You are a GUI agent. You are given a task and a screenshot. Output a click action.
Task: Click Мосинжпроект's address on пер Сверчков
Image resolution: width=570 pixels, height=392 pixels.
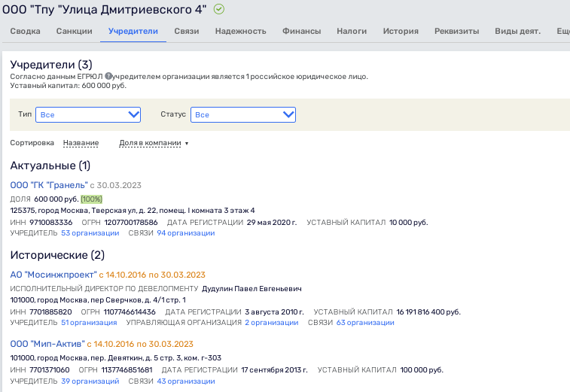98,300
